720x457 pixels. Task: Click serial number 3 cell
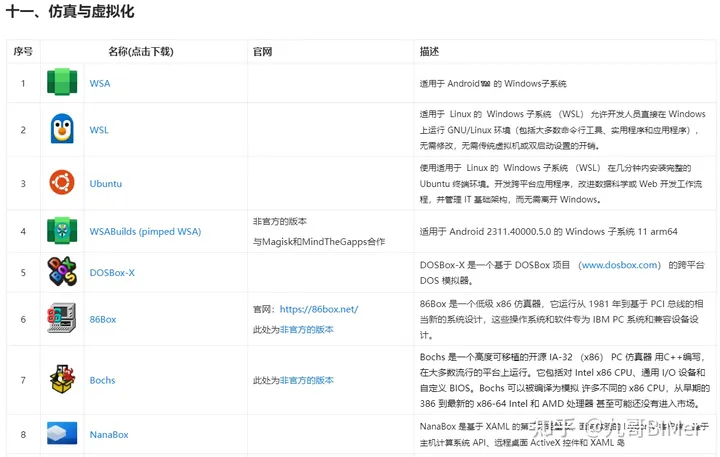(x=23, y=184)
